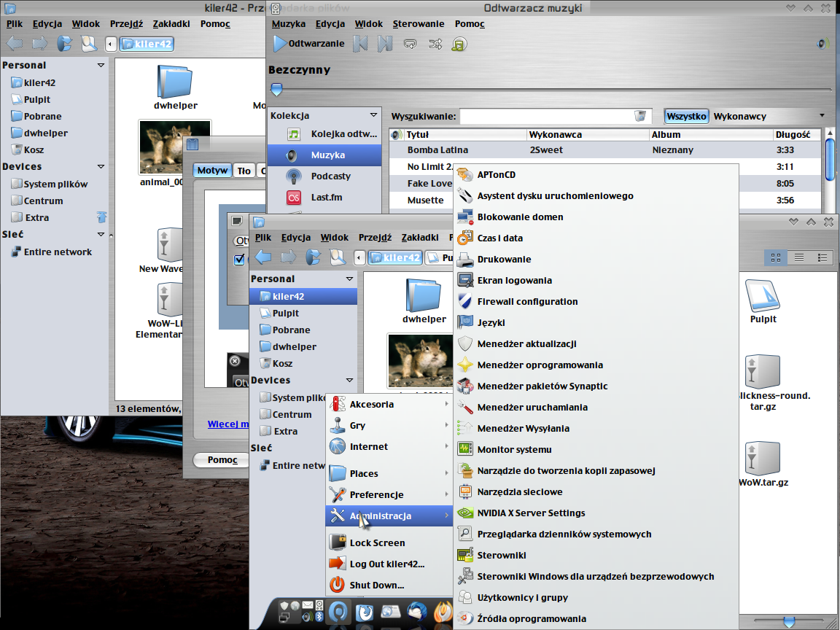This screenshot has height=630, width=840.
Task: Toggle repeat mode in music player
Action: pyautogui.click(x=410, y=44)
